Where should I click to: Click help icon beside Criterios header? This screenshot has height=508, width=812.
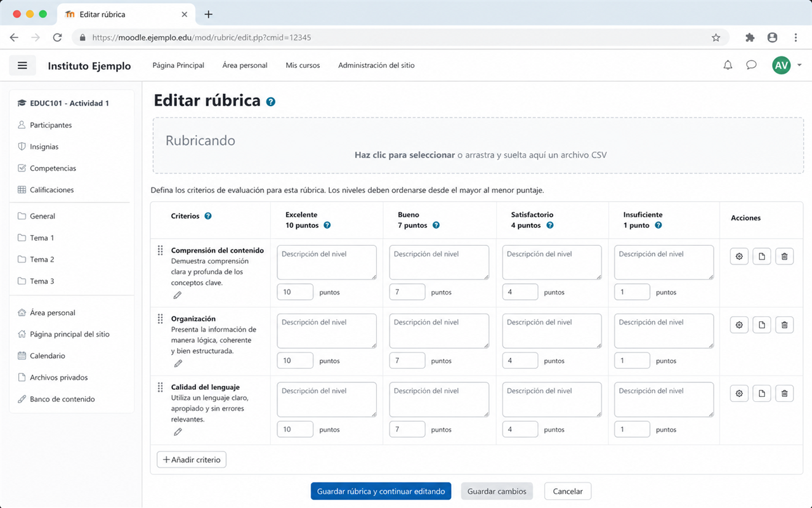click(208, 216)
